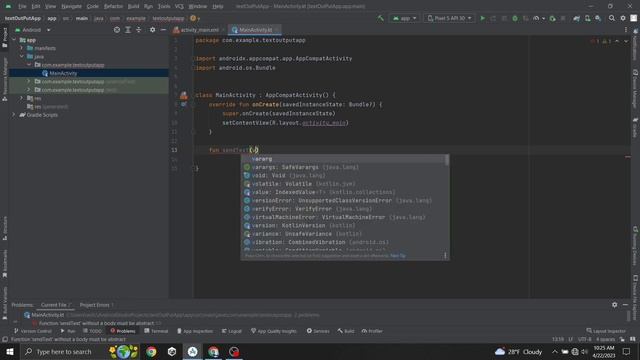Click the Sync Project with Gradle icon
The height and width of the screenshot is (360, 640).
[x=576, y=18]
